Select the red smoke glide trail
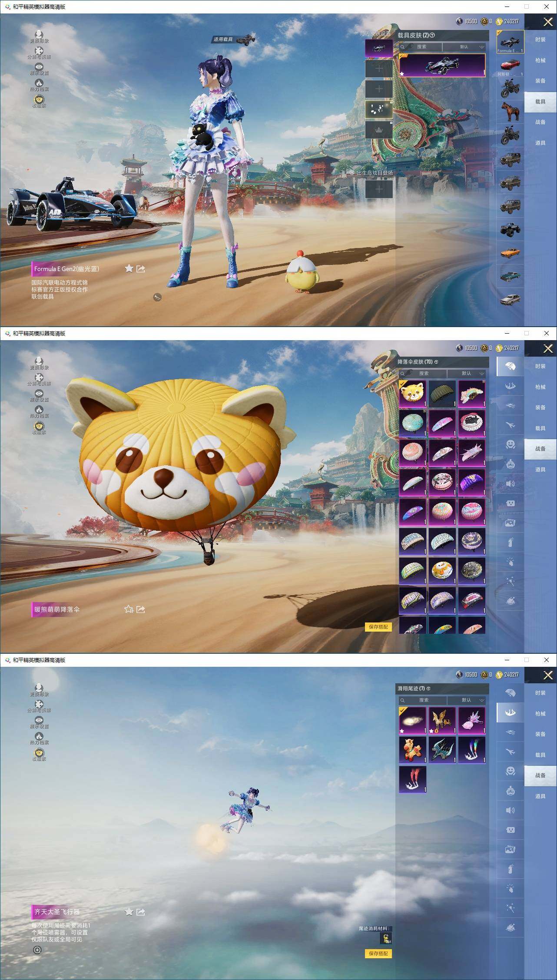Screen dimensions: 557x980 tap(413, 779)
